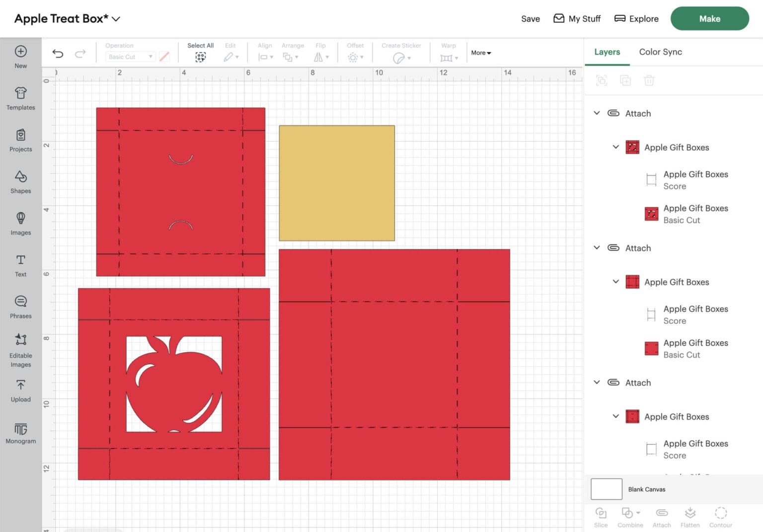Open the Shapes tool
The height and width of the screenshot is (532, 763).
20,182
